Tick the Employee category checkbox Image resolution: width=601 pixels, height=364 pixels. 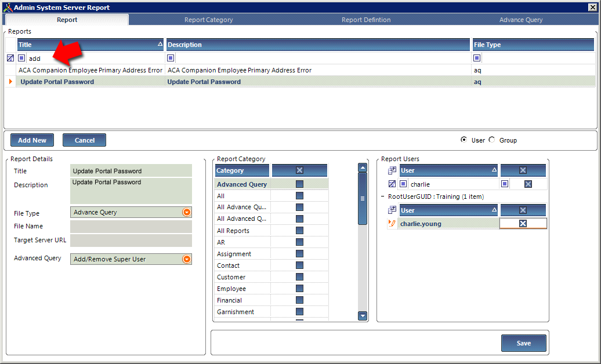(300, 289)
